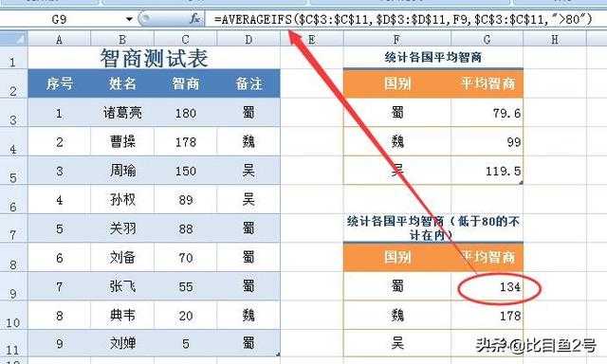Click the serial number 7 cell

tap(59, 286)
